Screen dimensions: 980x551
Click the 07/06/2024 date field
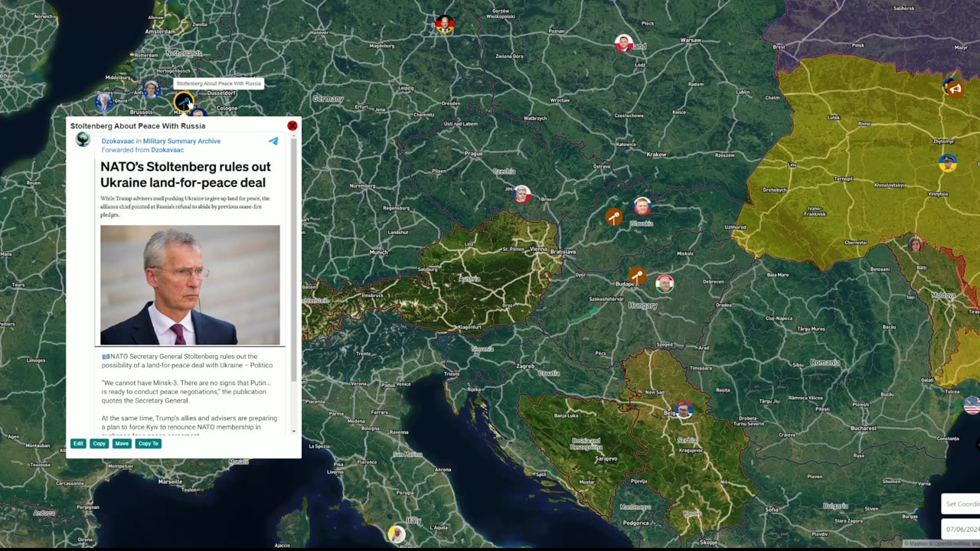tap(961, 529)
